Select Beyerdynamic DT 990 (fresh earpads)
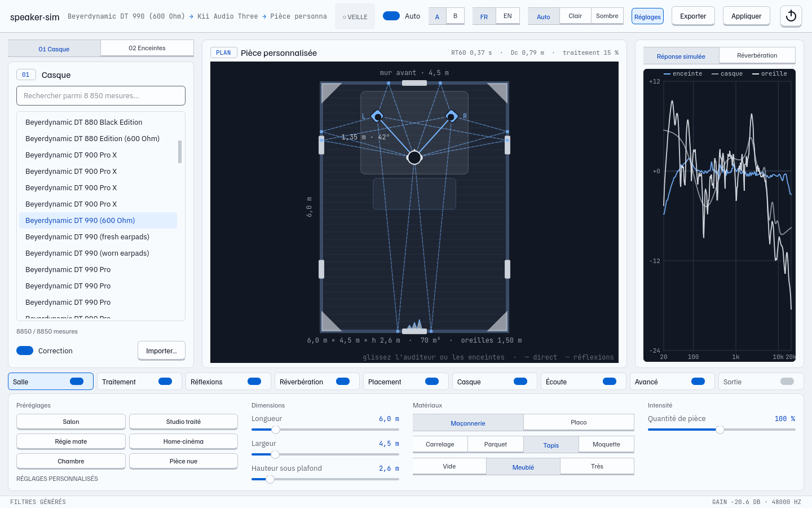Screen dimensions: 812x508 point(98,237)
